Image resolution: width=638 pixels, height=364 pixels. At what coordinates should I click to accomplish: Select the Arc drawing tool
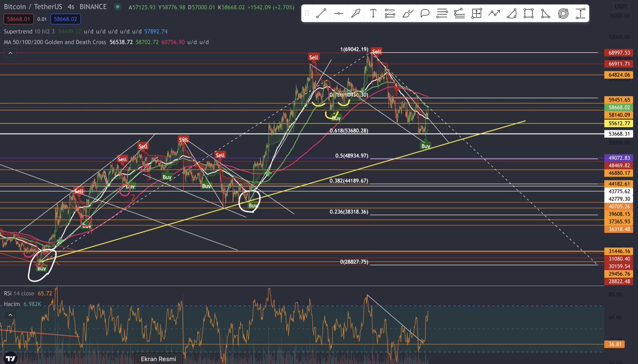511,14
